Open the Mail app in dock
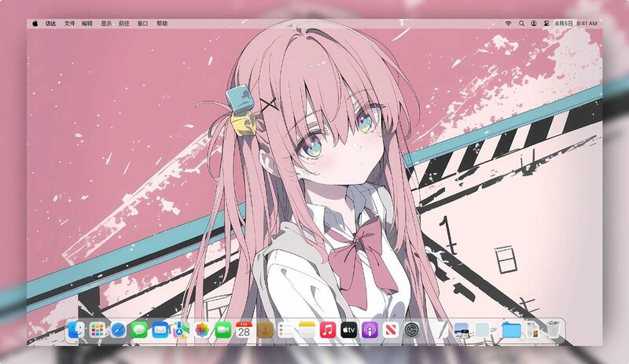Screen dimensions: 629x364 pyautogui.click(x=160, y=330)
